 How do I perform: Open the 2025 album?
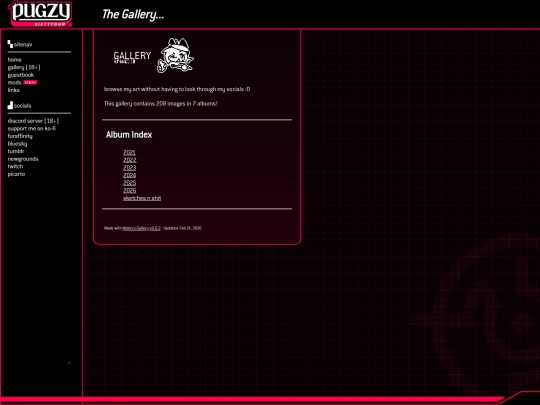click(129, 183)
